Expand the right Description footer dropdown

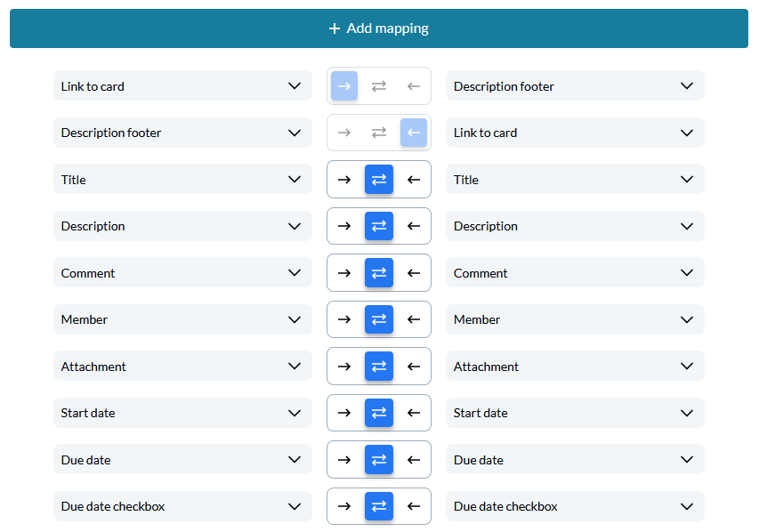[x=574, y=86]
